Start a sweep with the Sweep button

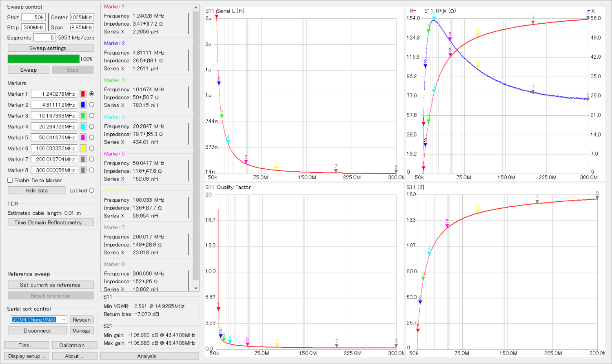point(29,70)
